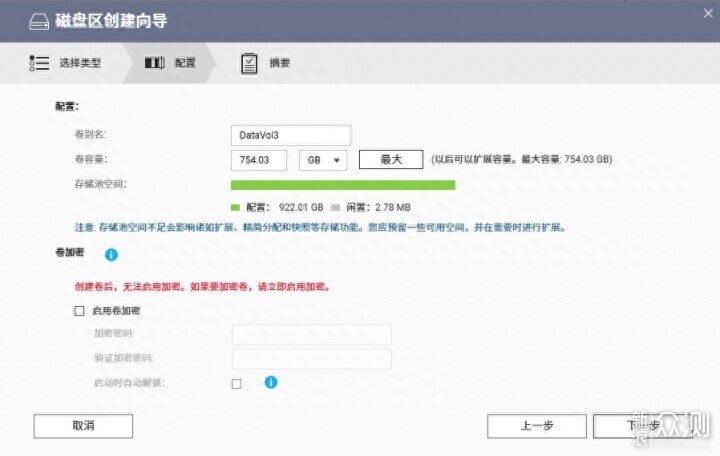The image size is (720, 456).
Task: Close the volume creation wizard
Action: [708, 14]
